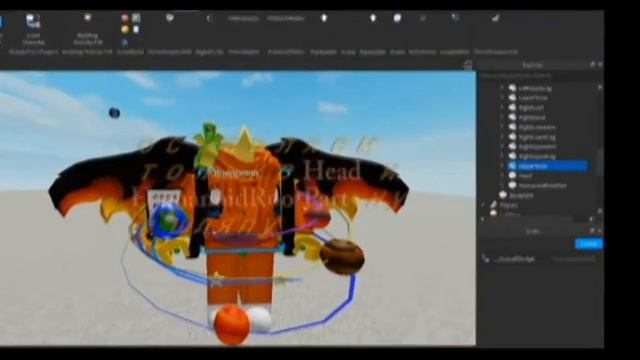Screen dimensions: 640x360
Task: Pin the lower right panel
Action: tap(592, 231)
